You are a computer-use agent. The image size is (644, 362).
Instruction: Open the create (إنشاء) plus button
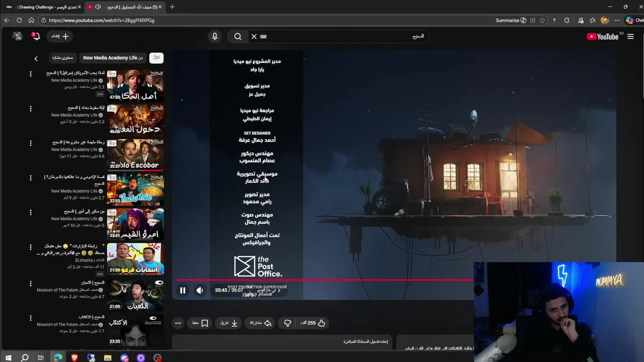tap(60, 36)
